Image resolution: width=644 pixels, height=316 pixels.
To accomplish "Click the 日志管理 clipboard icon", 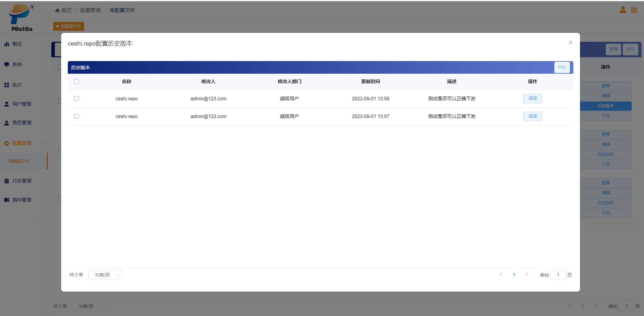I will 7,181.
